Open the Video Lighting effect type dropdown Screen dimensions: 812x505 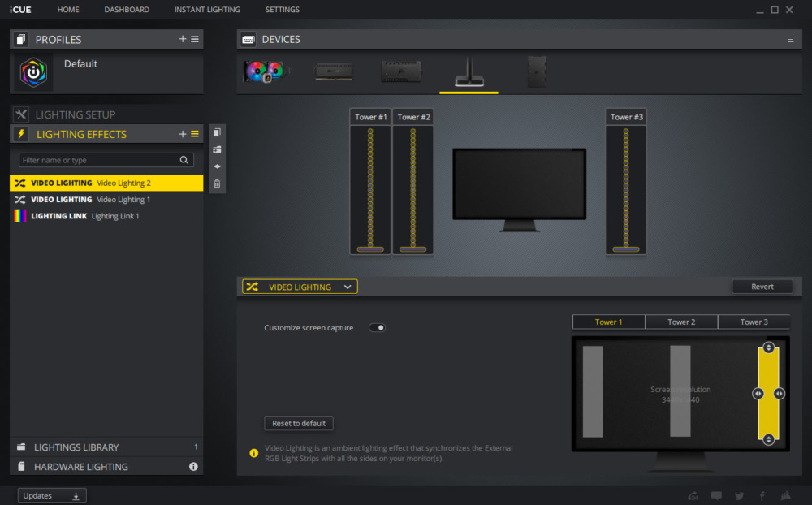[300, 287]
